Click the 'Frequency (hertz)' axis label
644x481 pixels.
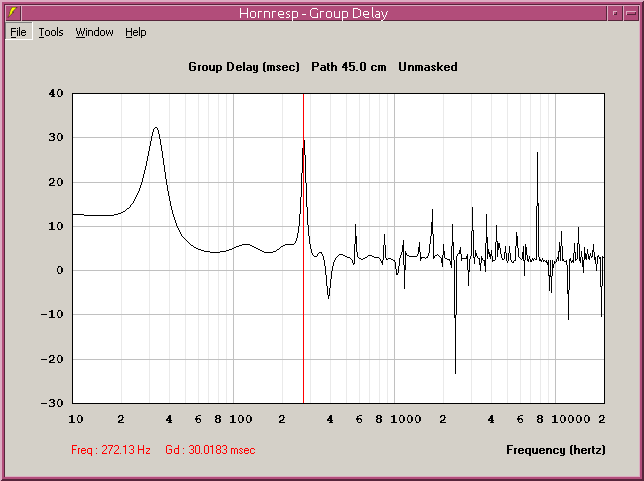(x=556, y=450)
